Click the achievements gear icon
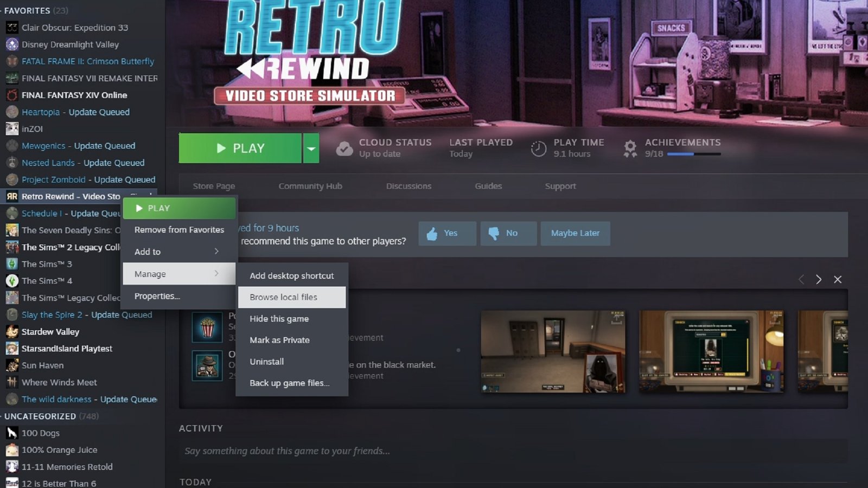868x488 pixels. 630,148
